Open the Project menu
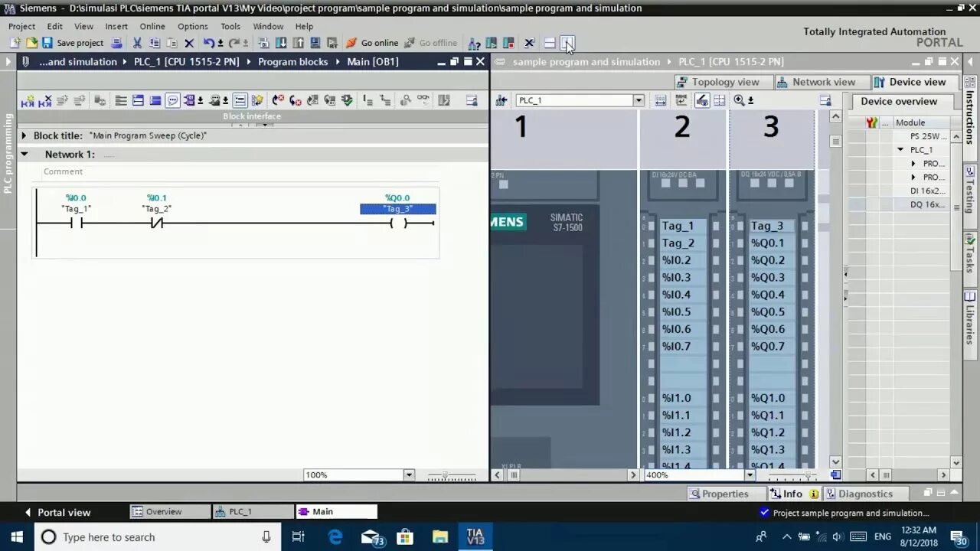The image size is (980, 551). [22, 26]
